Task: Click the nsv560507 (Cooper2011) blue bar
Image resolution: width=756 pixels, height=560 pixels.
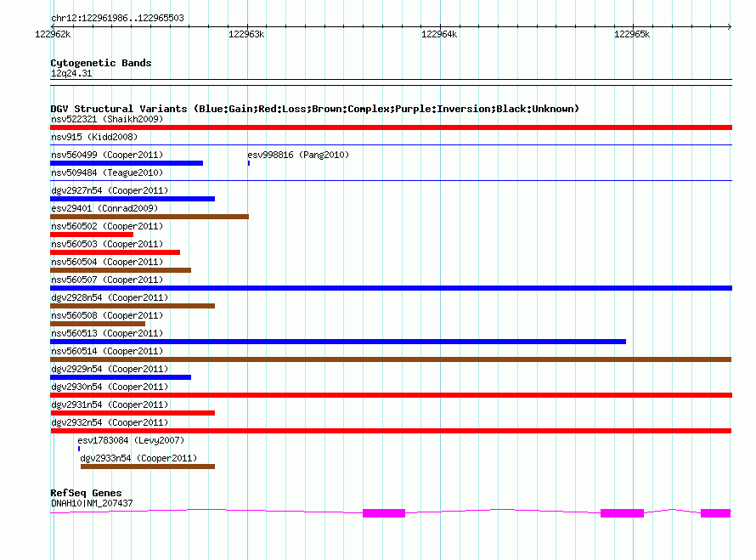Action: coord(391,288)
